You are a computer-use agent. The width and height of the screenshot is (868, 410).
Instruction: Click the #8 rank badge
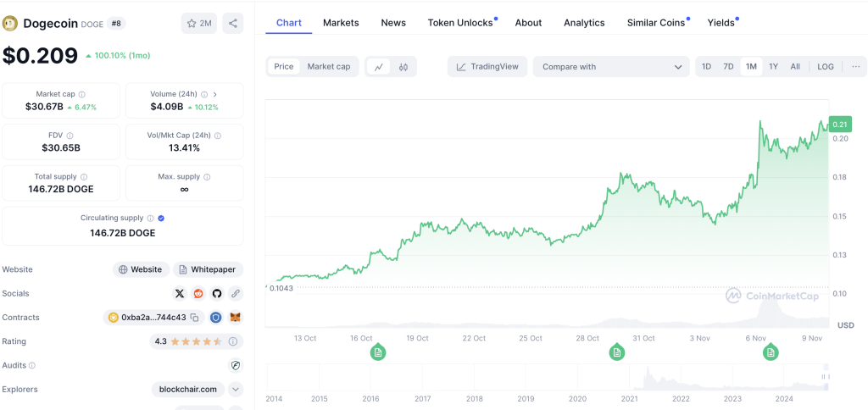(117, 23)
